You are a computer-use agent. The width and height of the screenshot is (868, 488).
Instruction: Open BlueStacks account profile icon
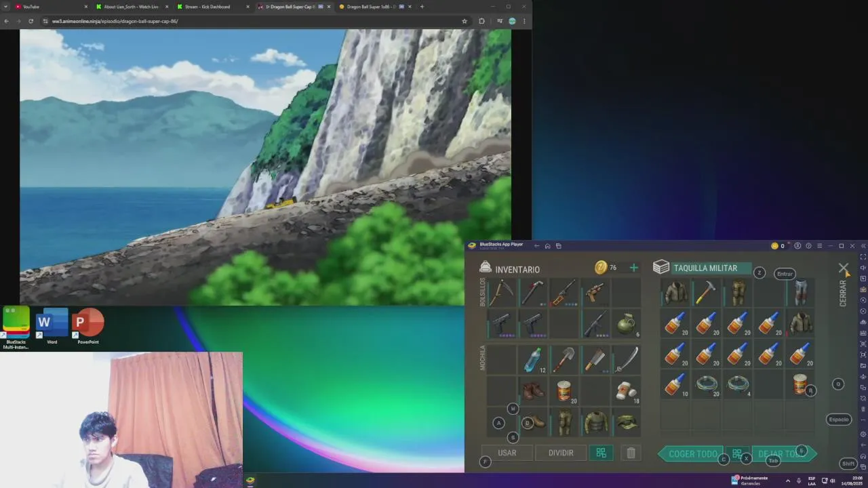click(x=797, y=245)
